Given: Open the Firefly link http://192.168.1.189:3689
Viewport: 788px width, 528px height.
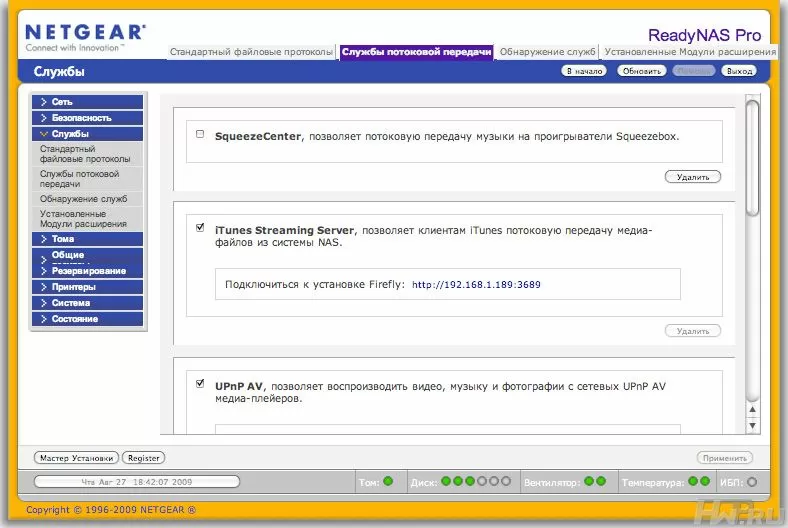Looking at the screenshot, I should pos(476,284).
